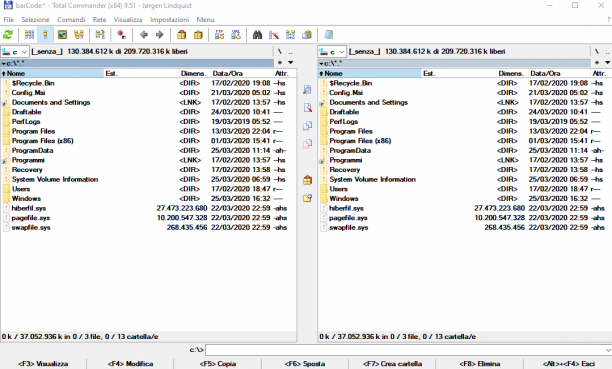Open the right panel drive c dropdown
Screen dimensions: 612x369
pyautogui.click(x=333, y=52)
